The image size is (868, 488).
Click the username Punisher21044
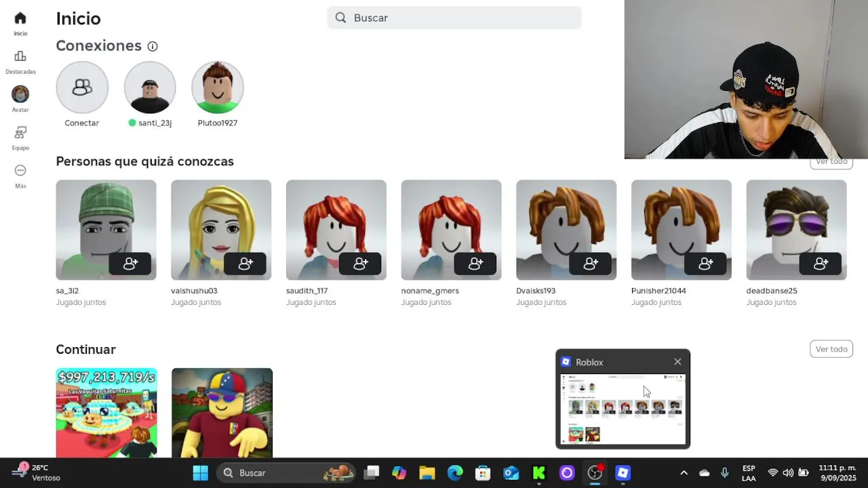point(658,291)
